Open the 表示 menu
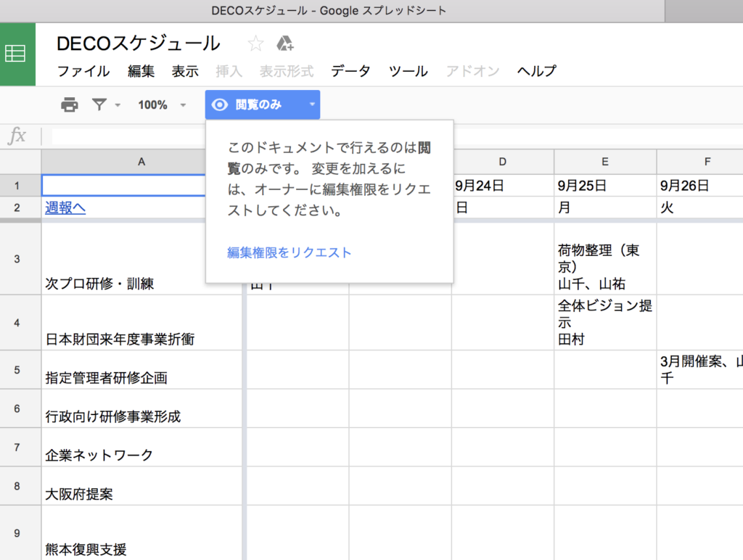Viewport: 743px width, 560px height. click(185, 71)
